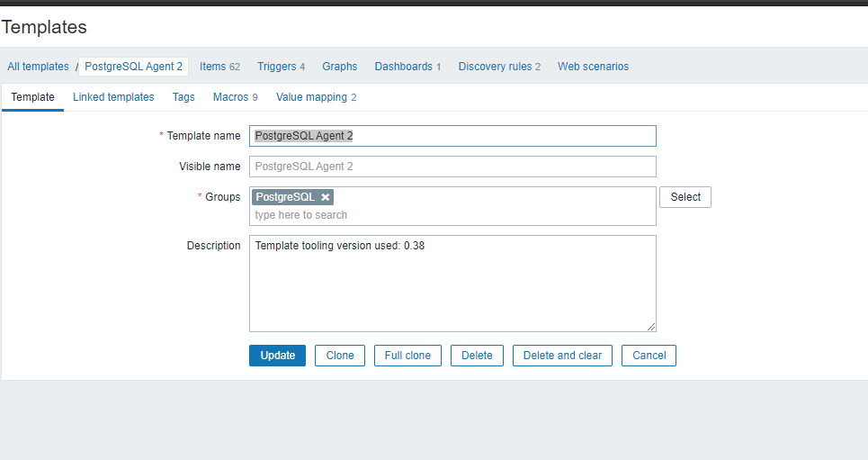This screenshot has width=868, height=460.
Task: Open the Value mapping tab
Action: 316,97
